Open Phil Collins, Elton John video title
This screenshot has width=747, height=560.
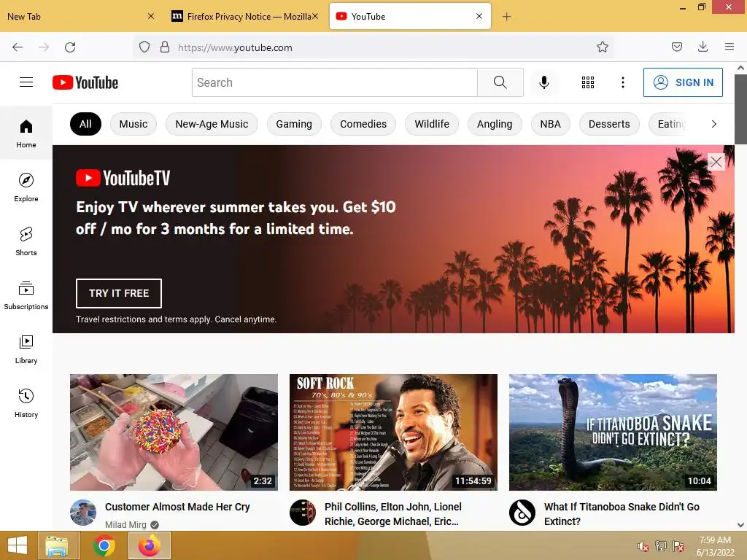coord(393,514)
